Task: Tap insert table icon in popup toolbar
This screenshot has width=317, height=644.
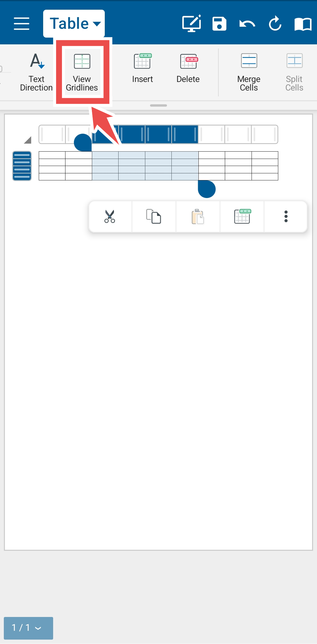Action: point(242,217)
